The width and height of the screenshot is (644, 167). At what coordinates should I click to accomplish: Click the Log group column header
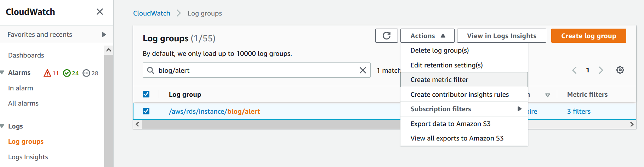pos(185,95)
